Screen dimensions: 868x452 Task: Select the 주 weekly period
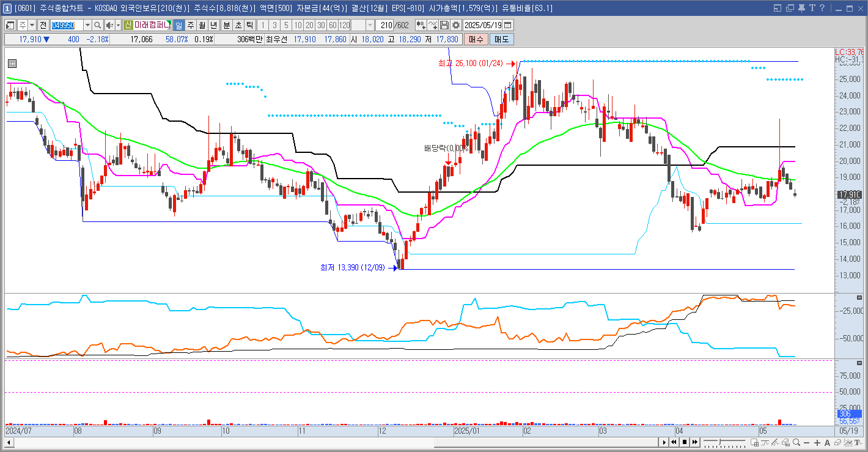pyautogui.click(x=191, y=25)
